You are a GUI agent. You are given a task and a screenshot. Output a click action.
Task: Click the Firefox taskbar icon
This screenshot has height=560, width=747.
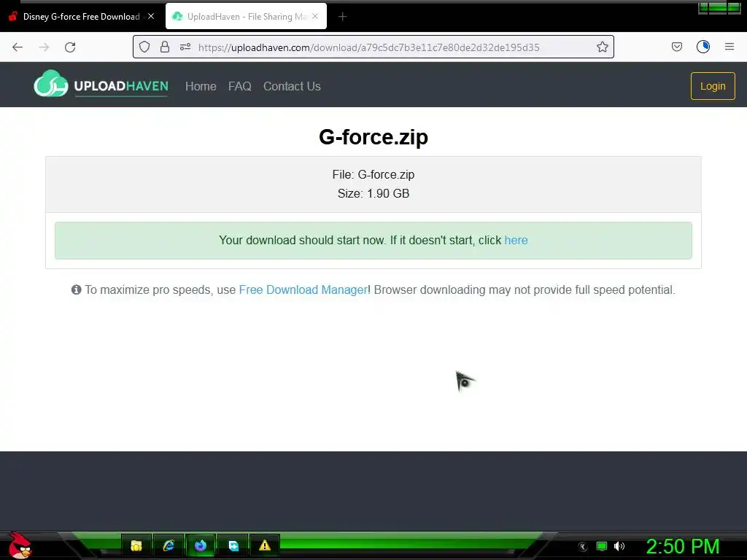click(x=201, y=545)
